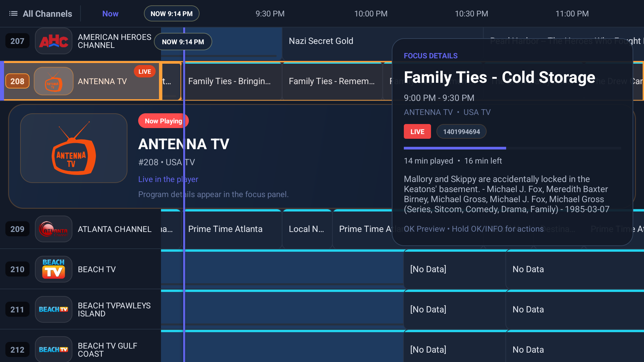The image size is (644, 362).
Task: Select the 9:30 PM time slot header
Action: pyautogui.click(x=270, y=14)
